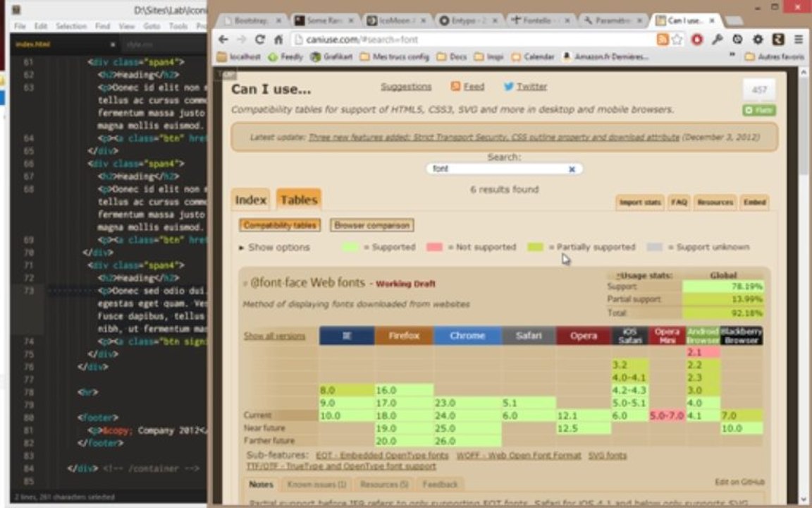Click Show all versions link
This screenshot has width=812, height=508.
pyautogui.click(x=274, y=336)
